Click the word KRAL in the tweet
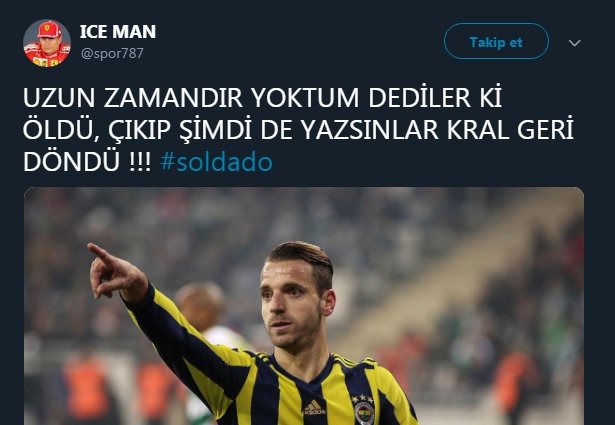 (x=479, y=130)
